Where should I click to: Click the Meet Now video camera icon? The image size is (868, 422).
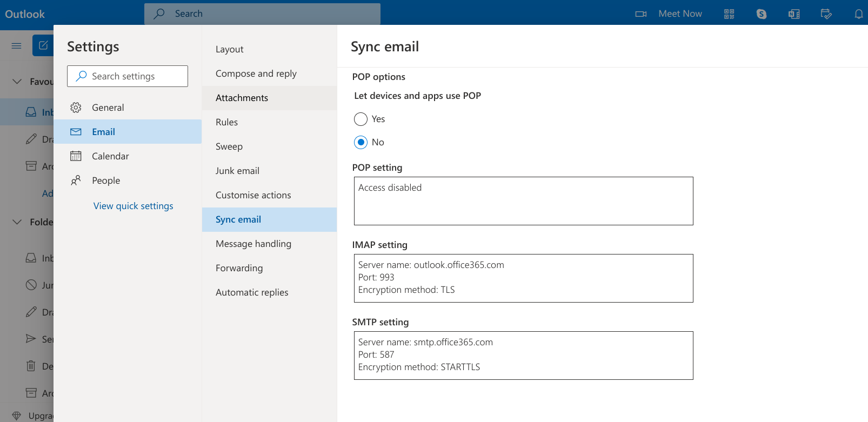[641, 14]
